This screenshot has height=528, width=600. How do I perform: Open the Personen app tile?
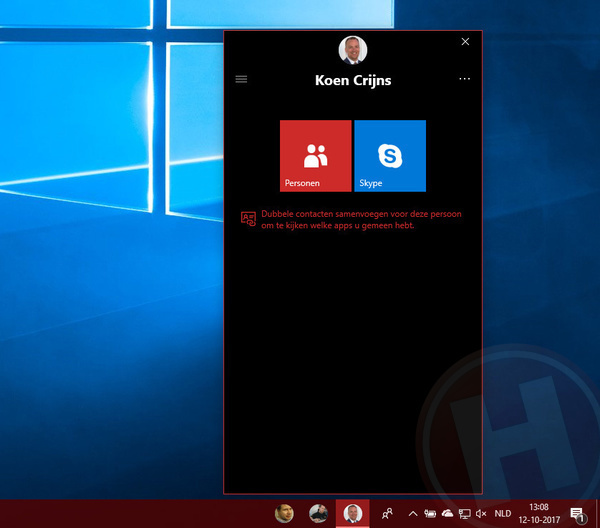(x=315, y=156)
